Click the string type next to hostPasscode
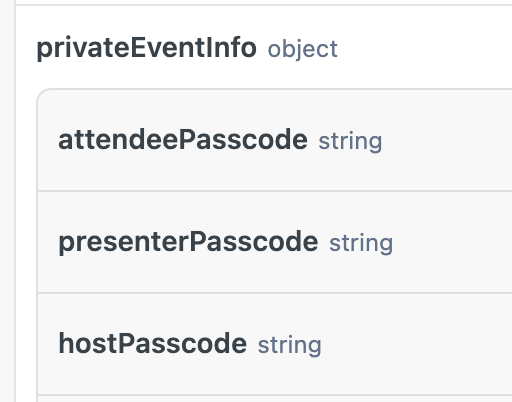This screenshot has width=512, height=402. (289, 345)
